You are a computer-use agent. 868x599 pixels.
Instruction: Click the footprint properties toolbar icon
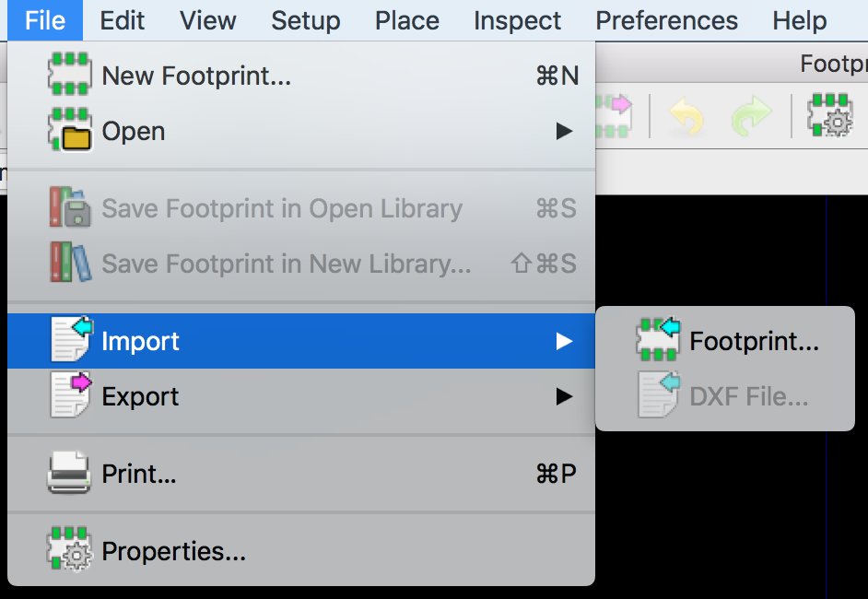tap(829, 116)
